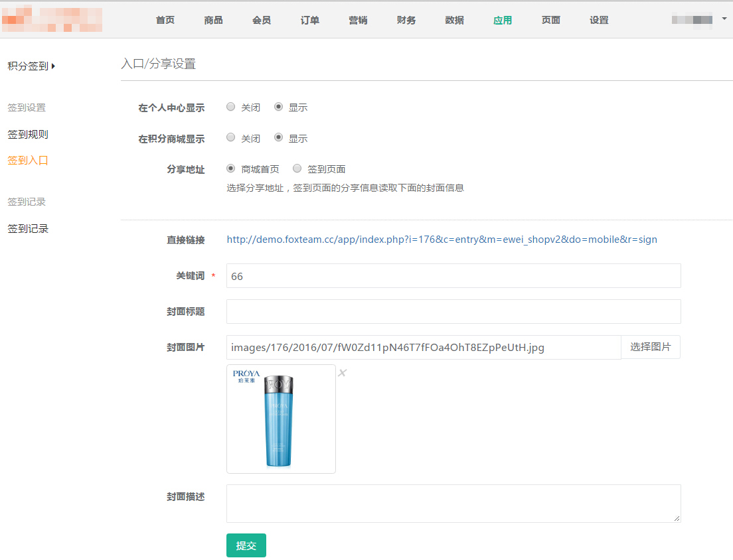Open 签到记录 in the sidebar
This screenshot has width=733, height=560.
coord(28,228)
